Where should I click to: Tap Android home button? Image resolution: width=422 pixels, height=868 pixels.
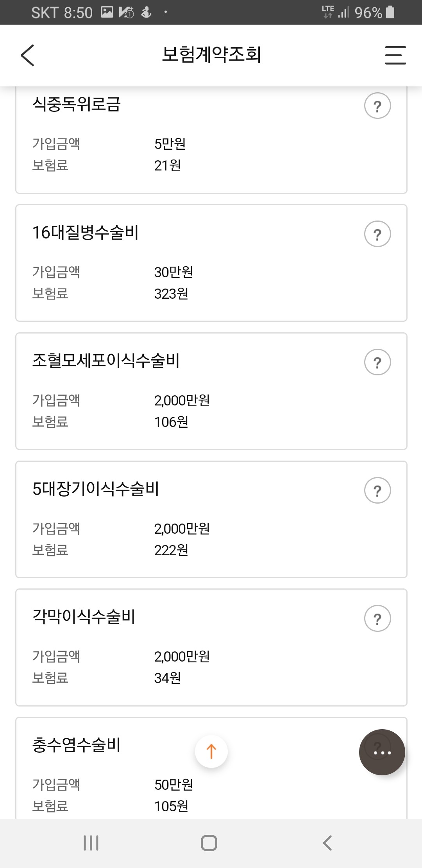pos(209,843)
